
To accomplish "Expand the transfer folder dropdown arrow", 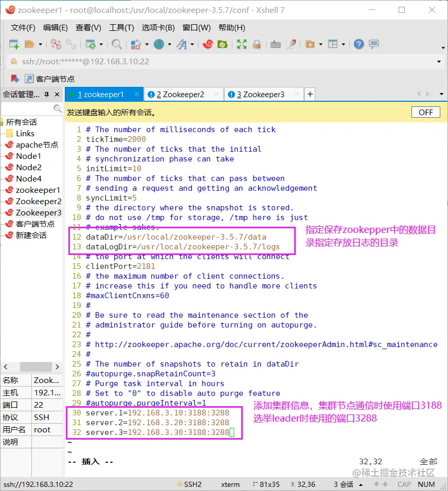I will coord(321,44).
